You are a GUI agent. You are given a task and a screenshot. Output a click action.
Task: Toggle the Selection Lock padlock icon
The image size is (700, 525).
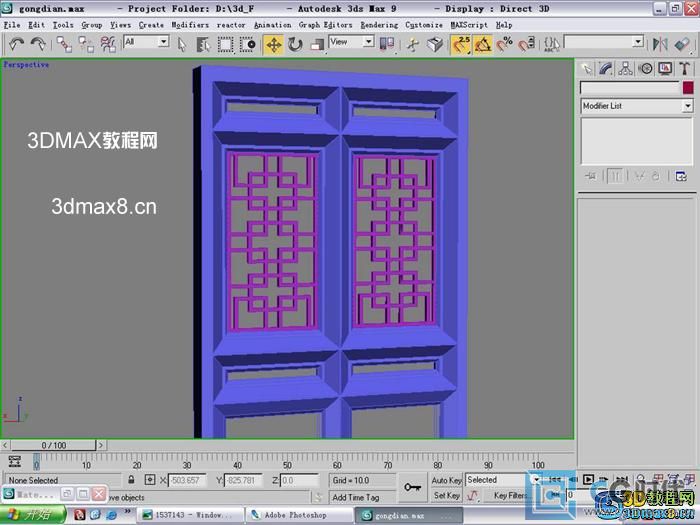click(x=131, y=480)
